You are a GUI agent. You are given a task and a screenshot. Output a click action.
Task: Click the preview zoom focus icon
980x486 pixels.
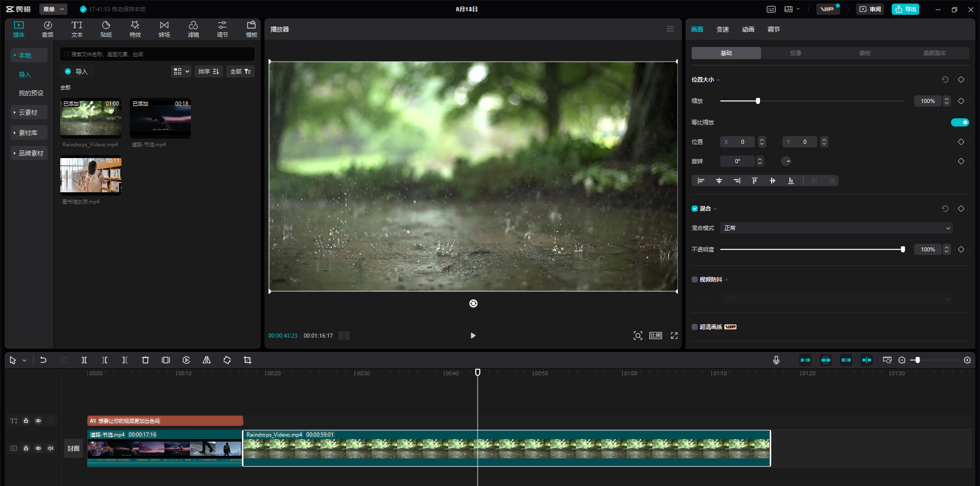pyautogui.click(x=638, y=336)
